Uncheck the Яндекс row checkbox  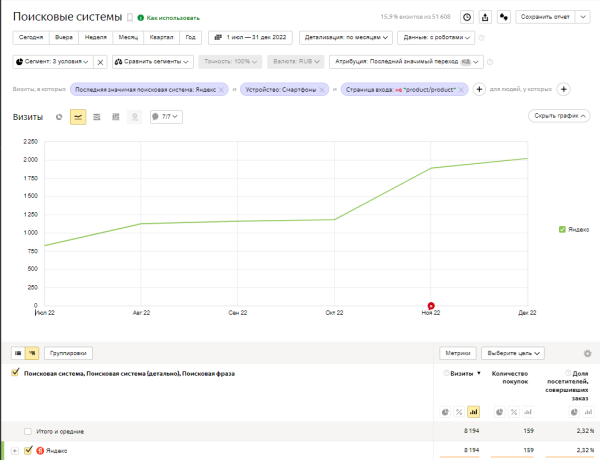[28, 451]
